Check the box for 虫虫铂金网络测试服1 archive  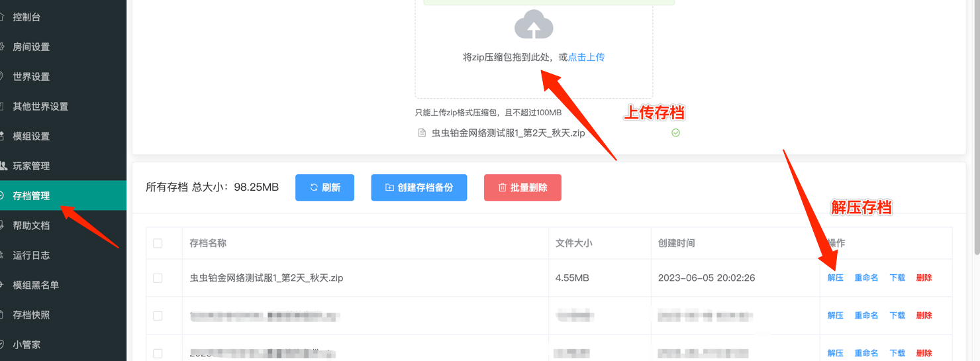coord(158,278)
